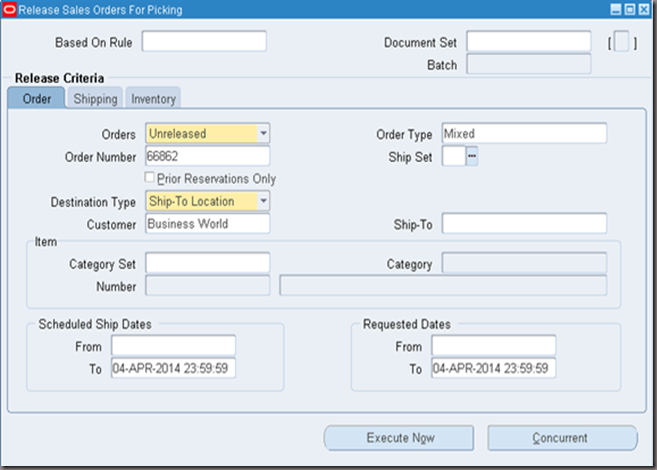Click into the Document Set field
657x470 pixels.
(x=529, y=41)
